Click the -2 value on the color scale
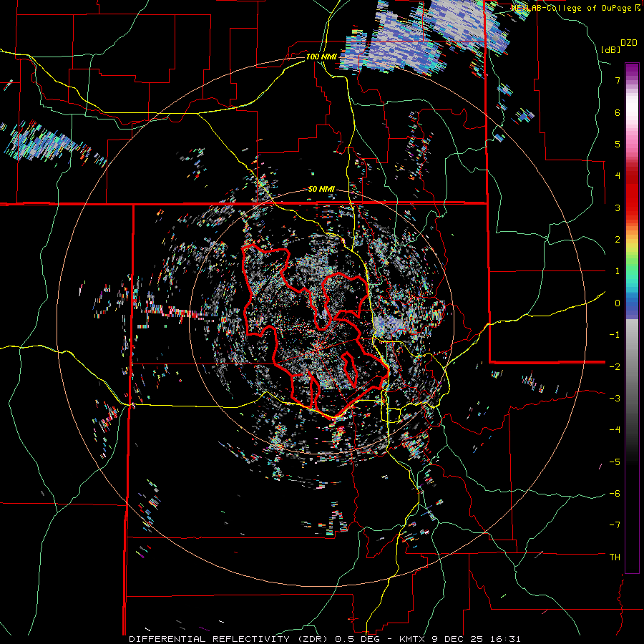 (615, 366)
